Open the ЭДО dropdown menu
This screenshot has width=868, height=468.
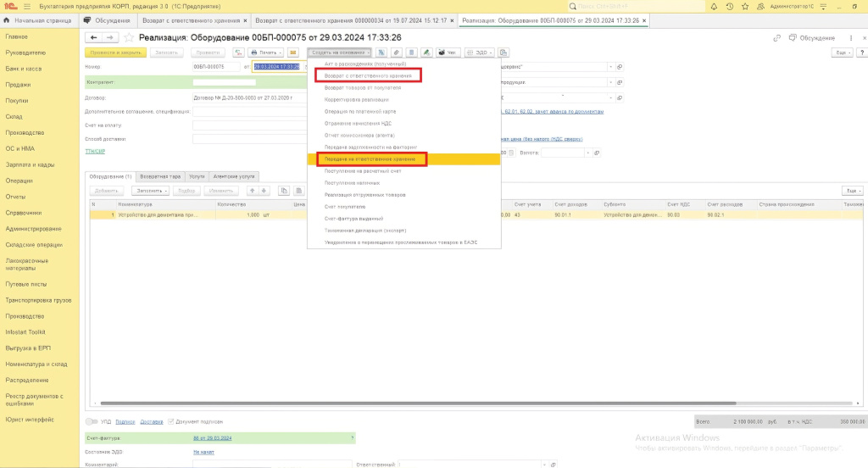point(480,53)
